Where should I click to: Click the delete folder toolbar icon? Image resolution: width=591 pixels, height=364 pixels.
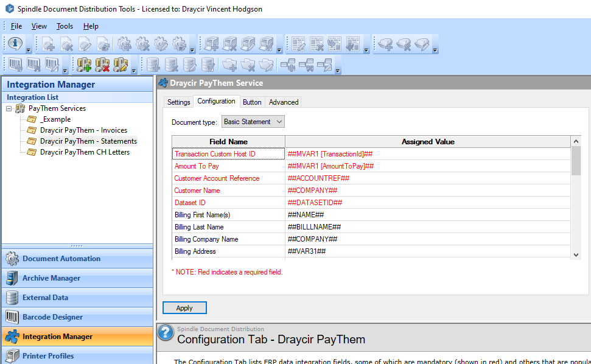[x=248, y=65]
